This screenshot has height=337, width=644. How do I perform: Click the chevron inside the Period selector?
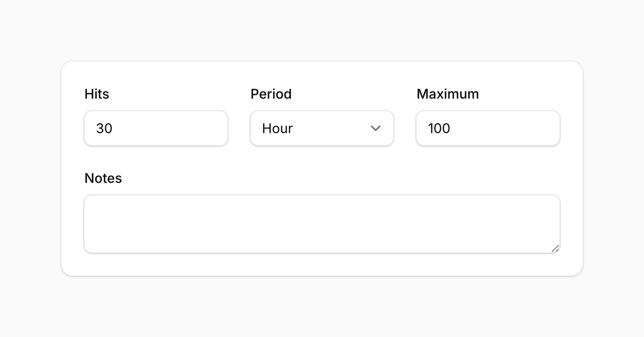[376, 128]
